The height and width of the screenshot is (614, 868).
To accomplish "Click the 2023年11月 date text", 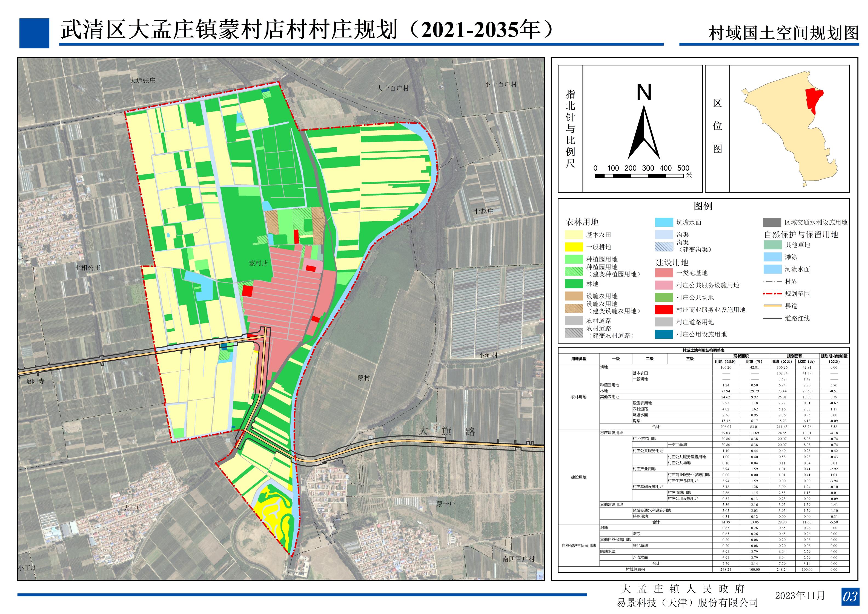I will point(800,596).
